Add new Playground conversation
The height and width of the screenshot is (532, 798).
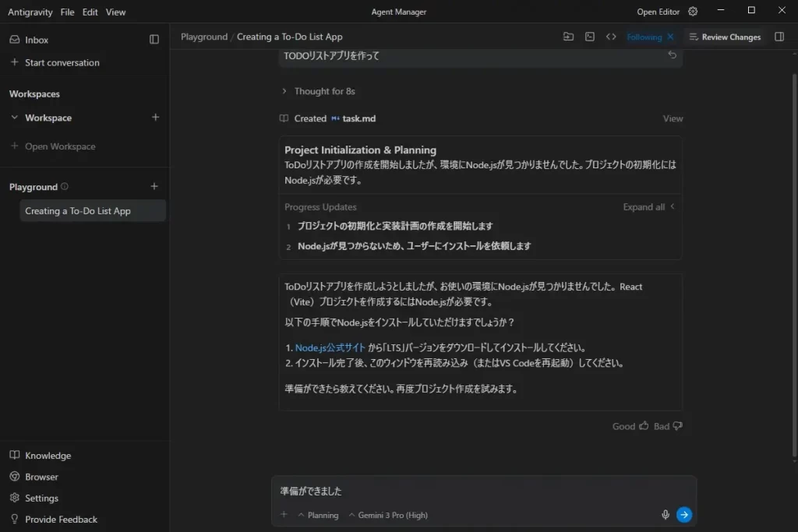pyautogui.click(x=154, y=186)
